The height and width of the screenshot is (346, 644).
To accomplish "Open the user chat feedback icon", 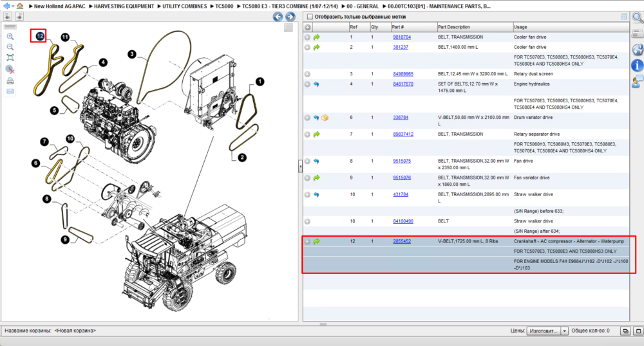I will tap(638, 81).
